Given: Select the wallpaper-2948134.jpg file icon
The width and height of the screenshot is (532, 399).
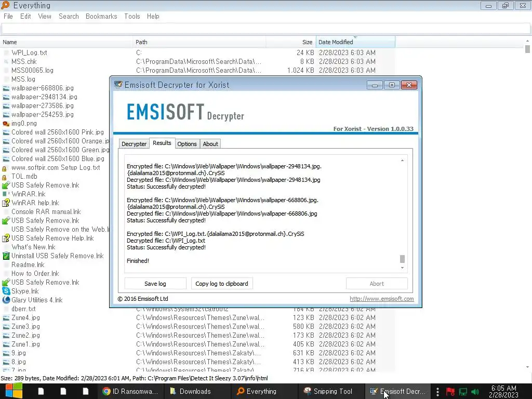Looking at the screenshot, I should click(6, 97).
